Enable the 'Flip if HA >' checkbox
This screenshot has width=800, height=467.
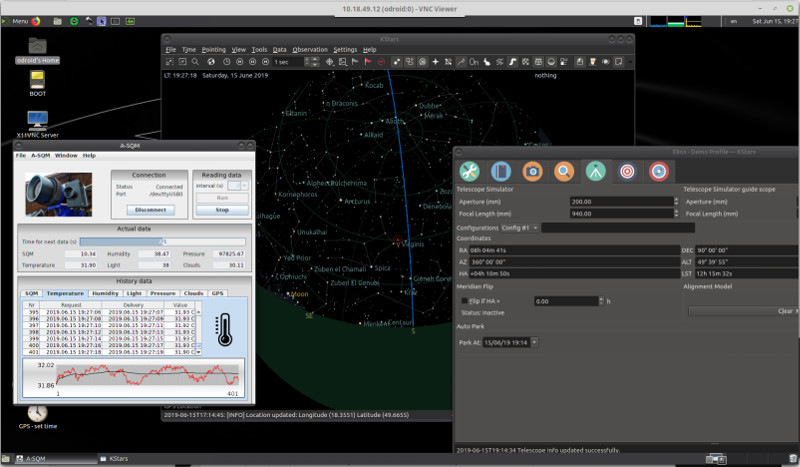point(464,301)
